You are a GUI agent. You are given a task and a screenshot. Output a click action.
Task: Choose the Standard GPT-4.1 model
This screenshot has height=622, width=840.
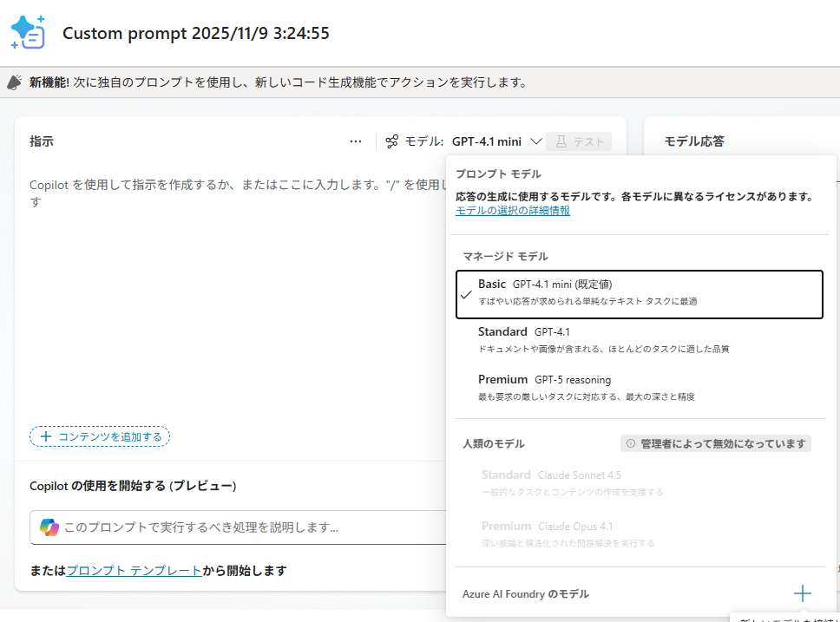pos(639,340)
